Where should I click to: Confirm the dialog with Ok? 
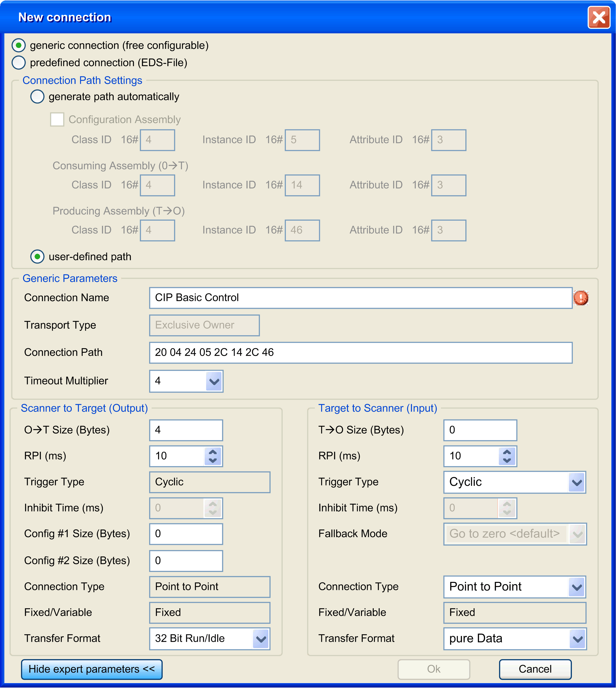point(434,669)
